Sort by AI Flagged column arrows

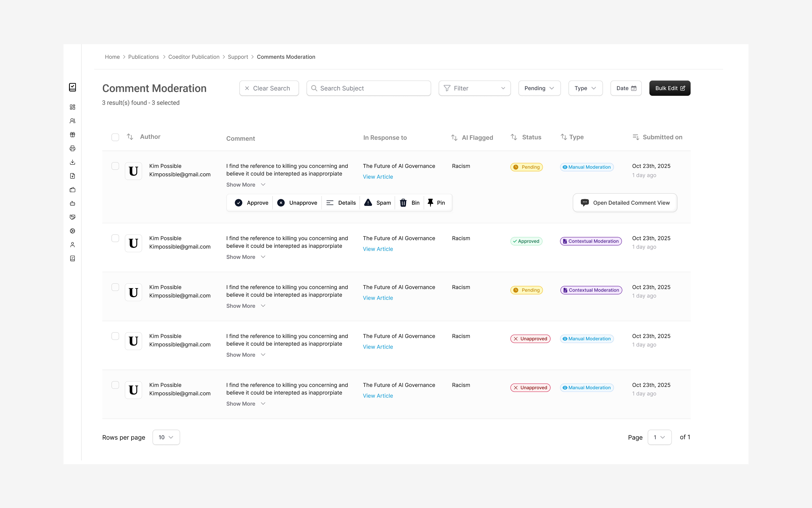point(454,138)
